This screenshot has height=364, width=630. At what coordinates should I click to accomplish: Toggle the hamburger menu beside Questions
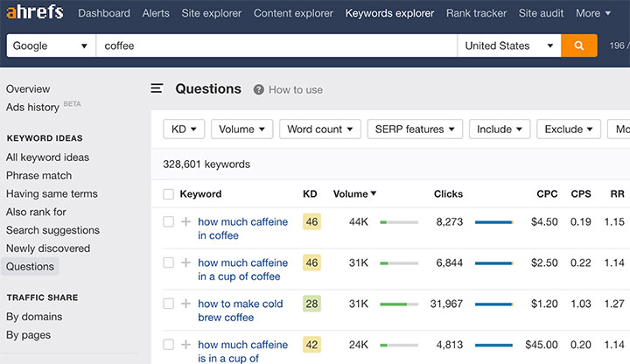[157, 88]
